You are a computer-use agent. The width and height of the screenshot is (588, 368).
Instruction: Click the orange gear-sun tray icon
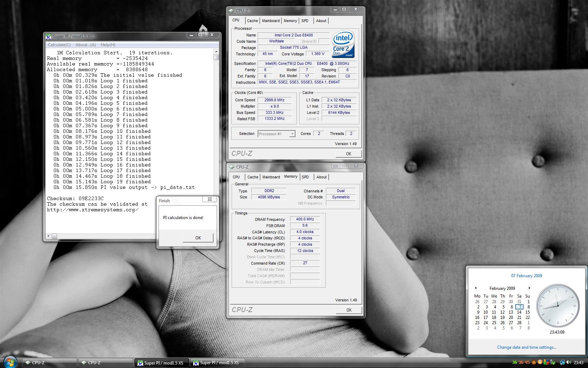point(534,362)
